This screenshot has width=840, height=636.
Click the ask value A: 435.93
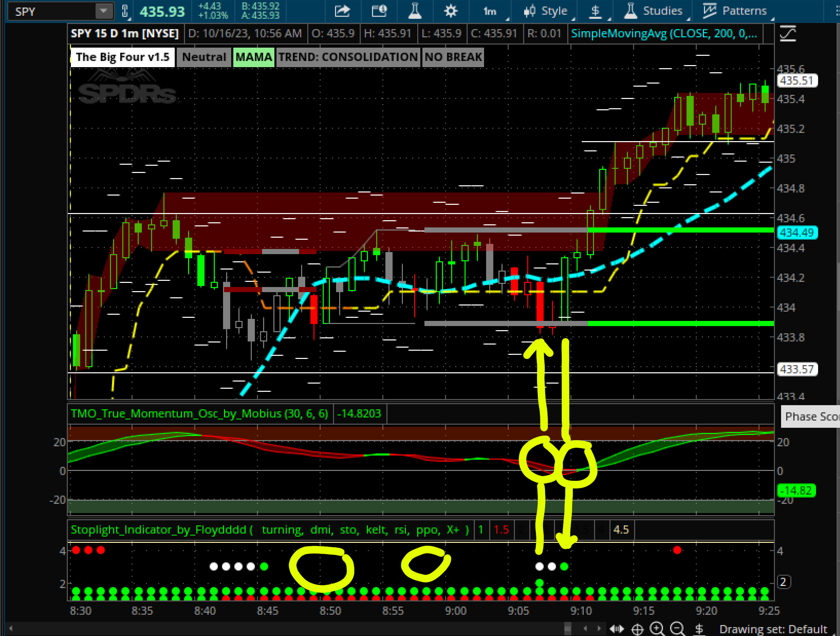pyautogui.click(x=260, y=15)
